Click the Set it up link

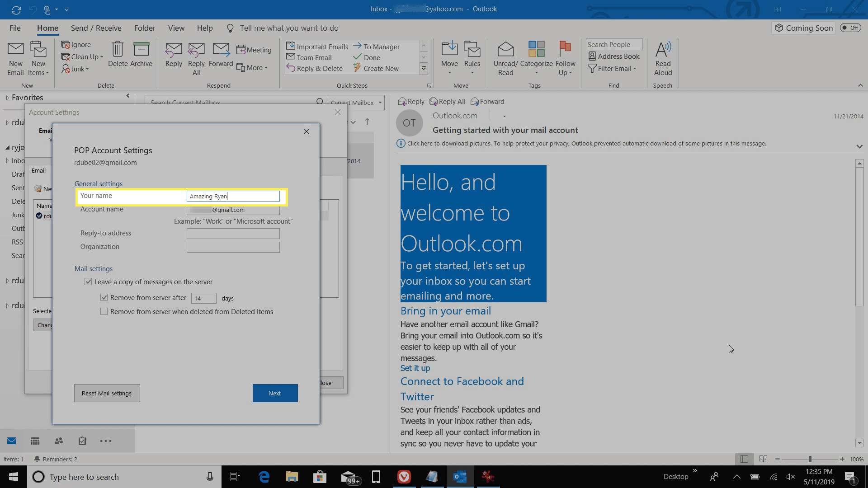pos(415,368)
